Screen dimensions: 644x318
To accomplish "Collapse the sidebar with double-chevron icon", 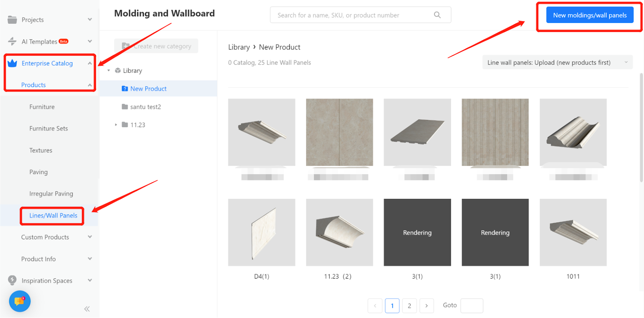I will coord(87,309).
